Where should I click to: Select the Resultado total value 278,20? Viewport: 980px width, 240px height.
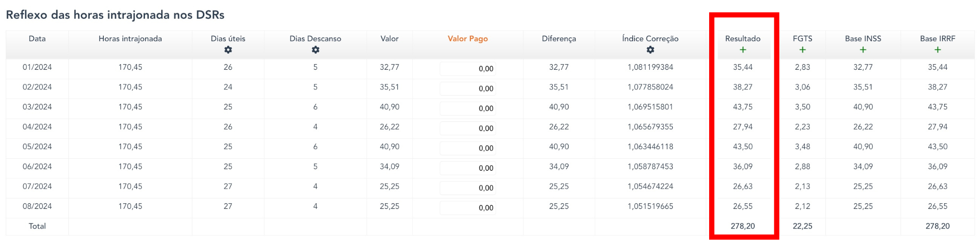743,226
